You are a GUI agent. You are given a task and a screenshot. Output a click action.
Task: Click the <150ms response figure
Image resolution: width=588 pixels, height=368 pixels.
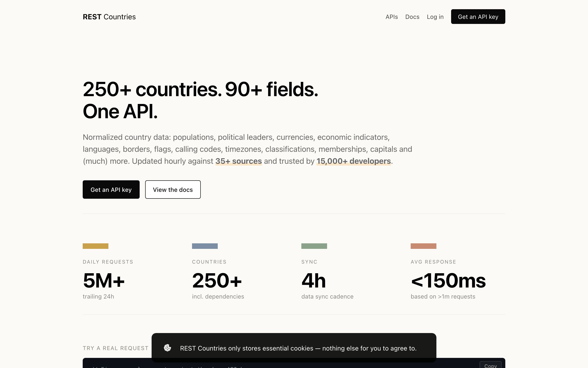[x=448, y=280]
